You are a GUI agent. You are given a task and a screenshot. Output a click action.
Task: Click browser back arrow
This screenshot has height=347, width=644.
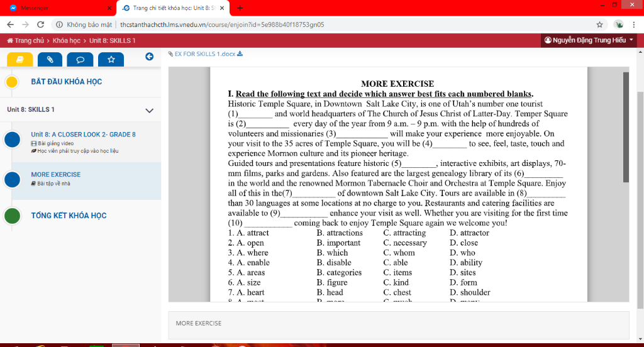tap(10, 25)
